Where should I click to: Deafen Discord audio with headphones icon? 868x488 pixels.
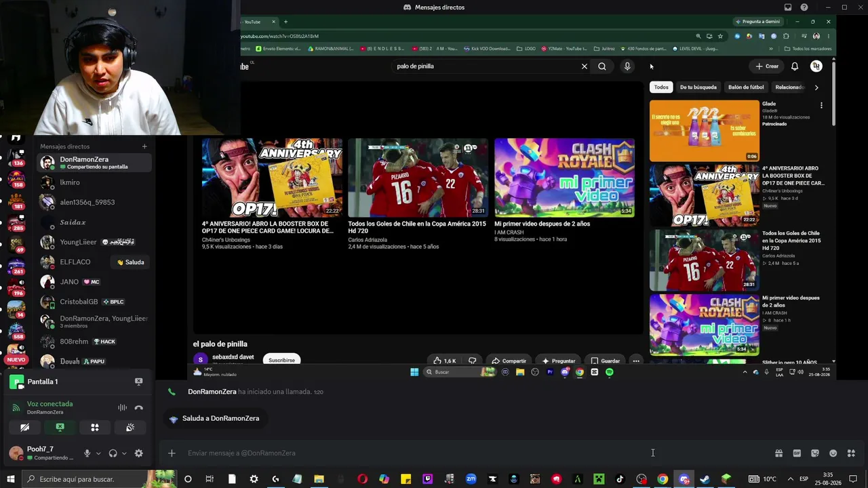pyautogui.click(x=113, y=453)
